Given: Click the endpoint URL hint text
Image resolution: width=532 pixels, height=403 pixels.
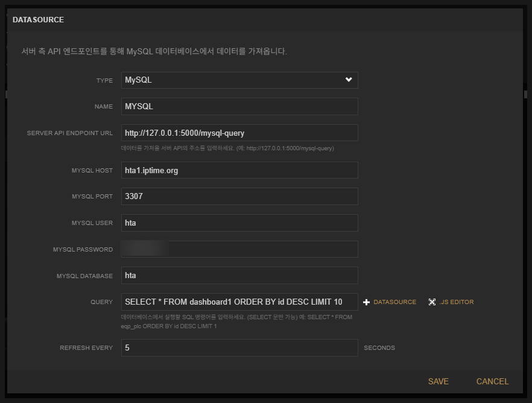Looking at the screenshot, I should click(227, 148).
